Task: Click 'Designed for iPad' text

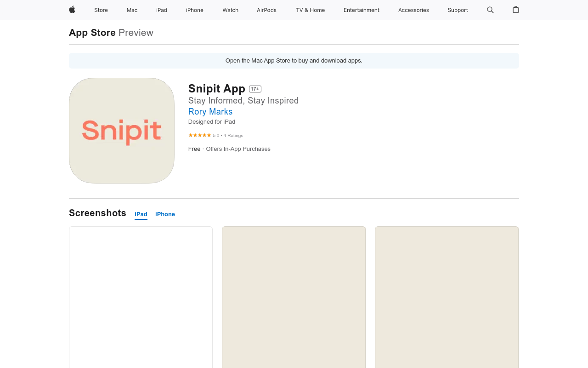Action: click(212, 122)
